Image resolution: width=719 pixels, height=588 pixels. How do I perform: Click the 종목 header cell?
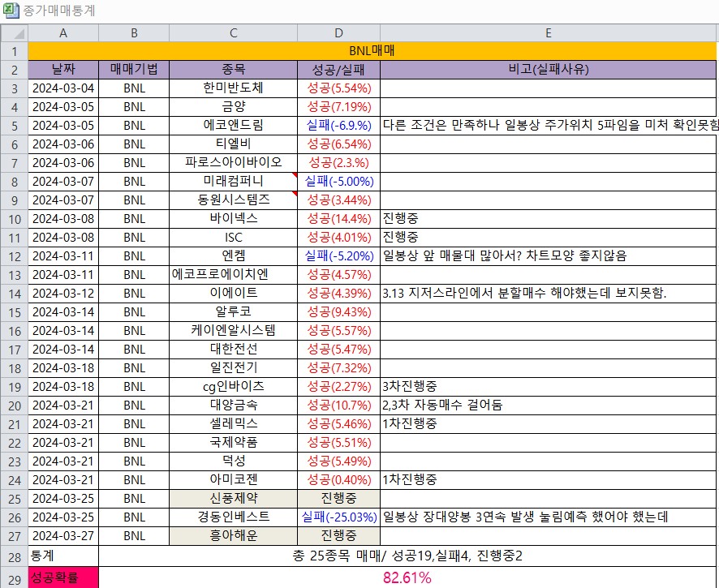(x=234, y=70)
